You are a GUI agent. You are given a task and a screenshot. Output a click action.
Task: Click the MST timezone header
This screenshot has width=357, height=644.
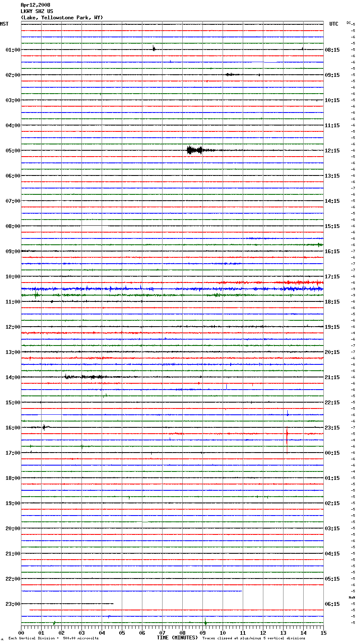click(x=4, y=24)
